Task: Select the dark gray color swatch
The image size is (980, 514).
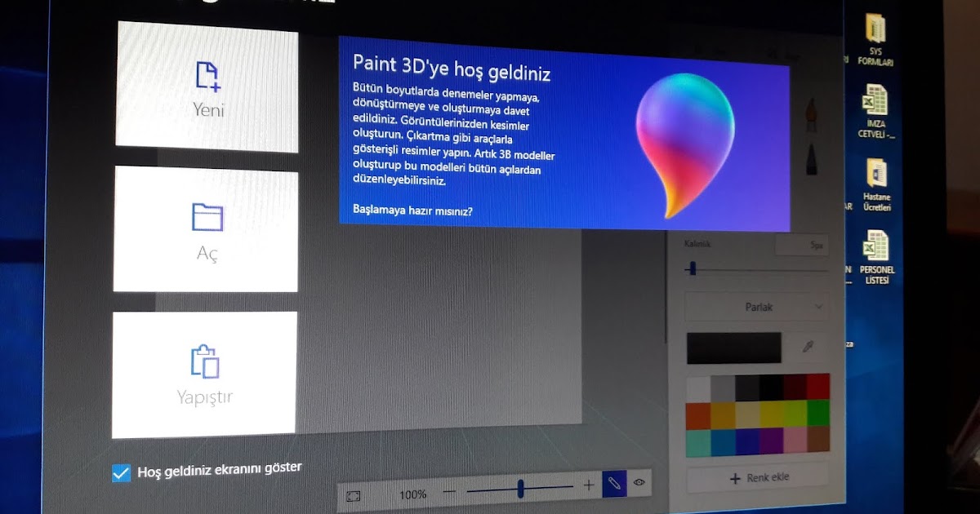Action: point(747,388)
